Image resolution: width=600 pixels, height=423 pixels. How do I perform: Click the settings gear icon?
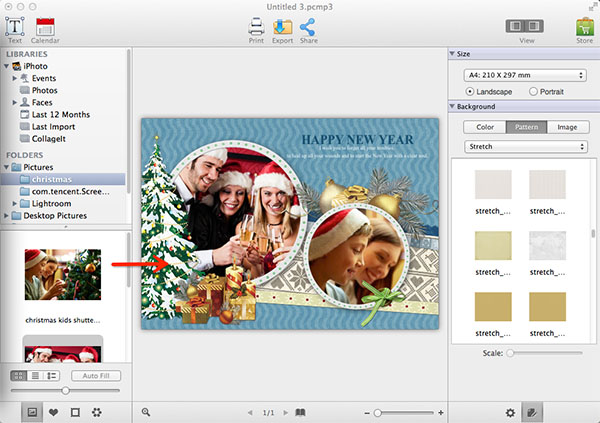pos(510,412)
